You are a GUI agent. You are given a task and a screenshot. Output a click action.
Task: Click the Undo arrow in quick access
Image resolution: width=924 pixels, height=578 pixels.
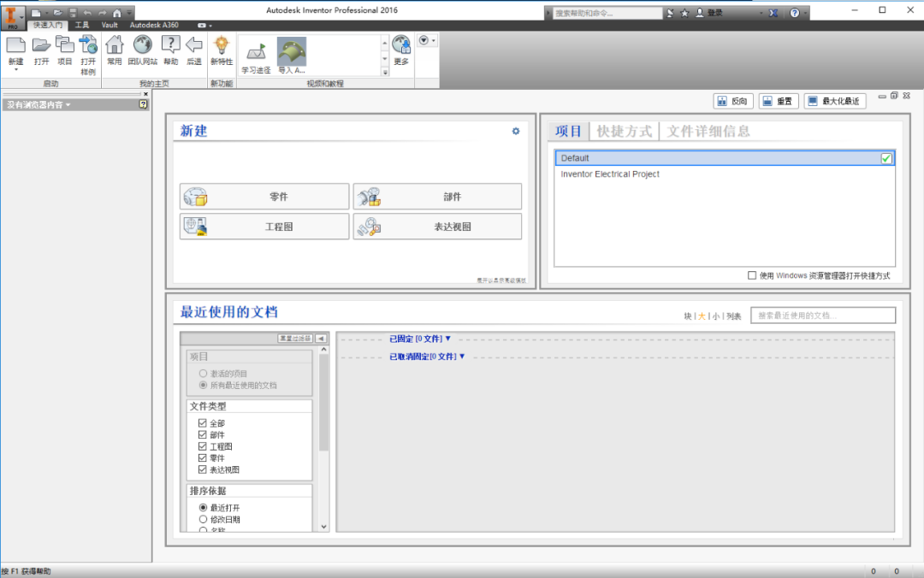(87, 12)
